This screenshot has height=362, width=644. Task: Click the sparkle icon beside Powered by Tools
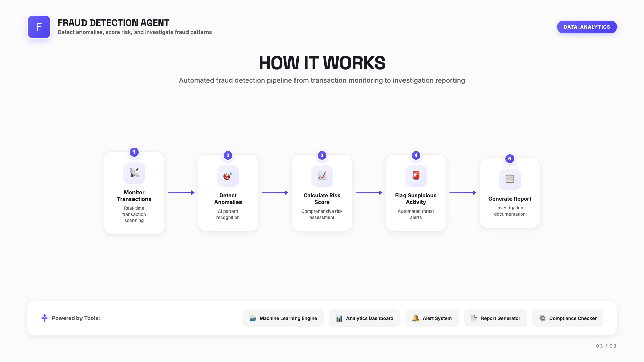click(44, 318)
